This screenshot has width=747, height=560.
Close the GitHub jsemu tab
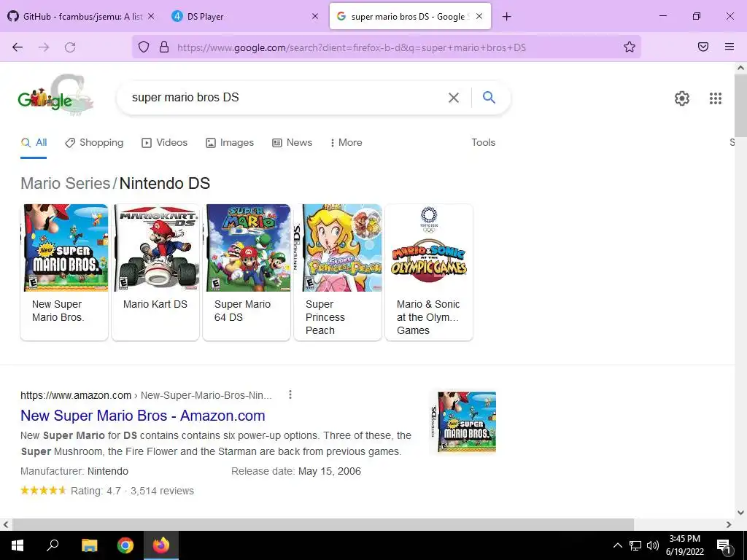[x=151, y=16]
